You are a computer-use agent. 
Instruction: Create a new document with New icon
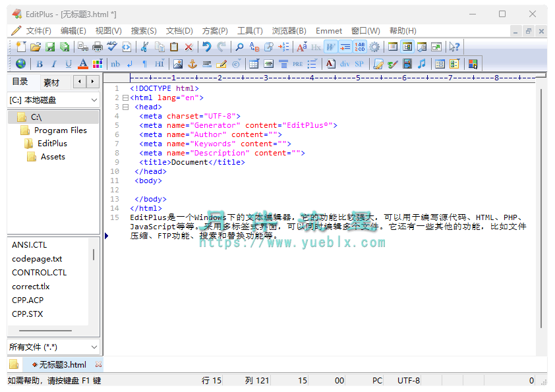pos(21,47)
